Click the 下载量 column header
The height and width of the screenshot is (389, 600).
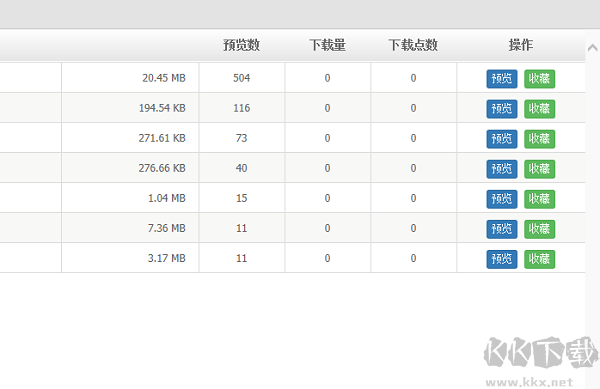click(328, 45)
